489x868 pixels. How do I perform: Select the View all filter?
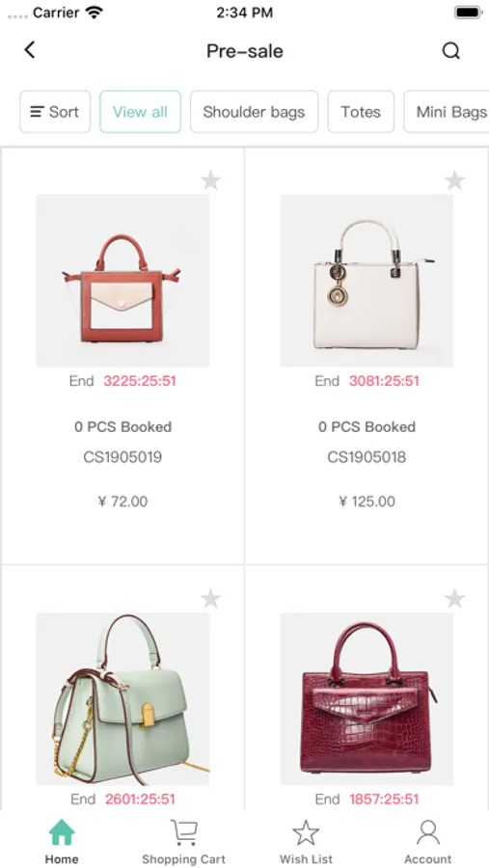pyautogui.click(x=140, y=112)
